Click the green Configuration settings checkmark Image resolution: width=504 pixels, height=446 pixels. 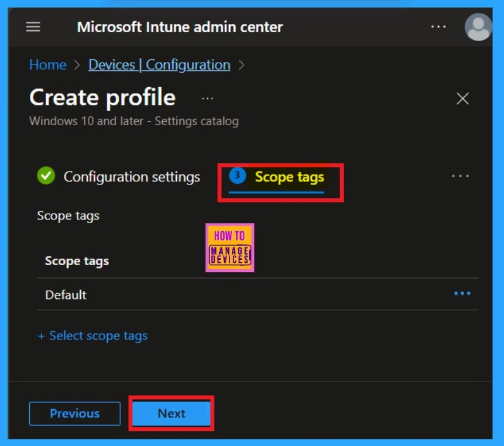(46, 176)
